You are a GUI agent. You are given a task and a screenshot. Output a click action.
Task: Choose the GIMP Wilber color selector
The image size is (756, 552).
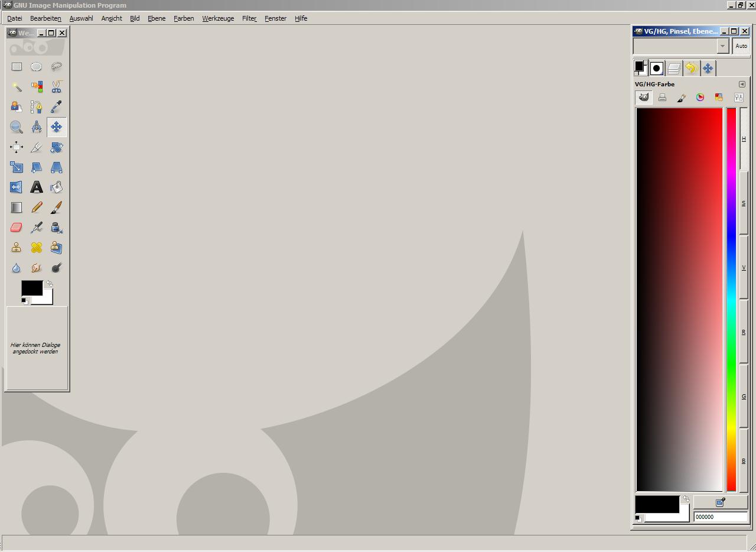[x=644, y=98]
